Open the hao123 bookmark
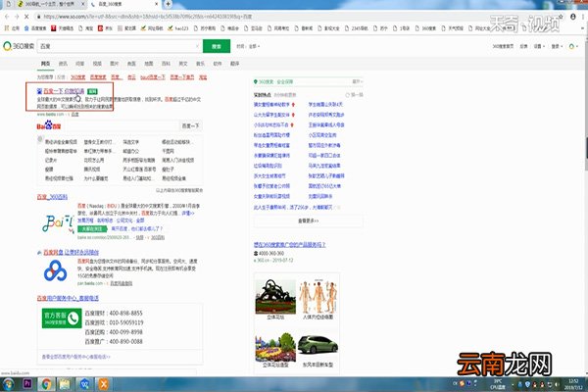Viewport: 588px width, 392px height. point(178,28)
